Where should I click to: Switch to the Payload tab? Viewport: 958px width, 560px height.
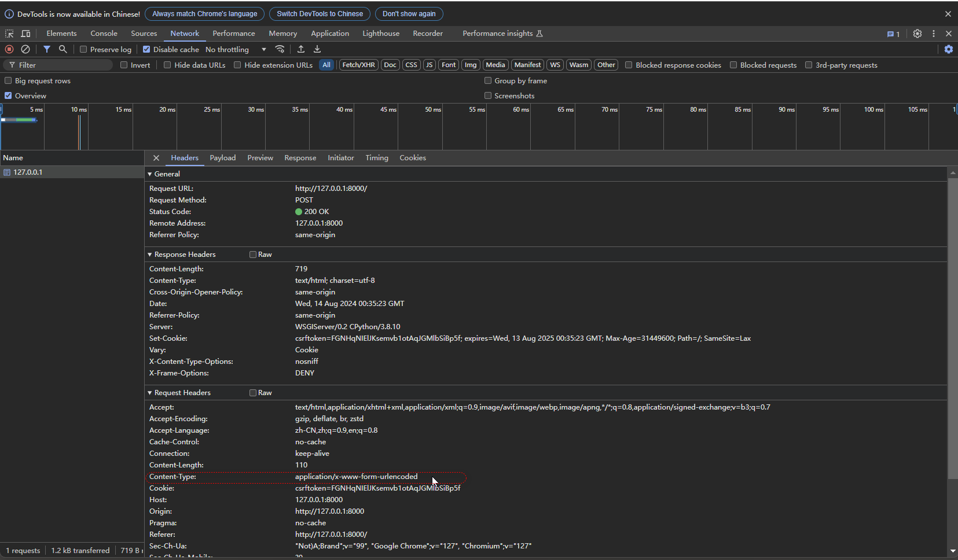pyautogui.click(x=223, y=158)
